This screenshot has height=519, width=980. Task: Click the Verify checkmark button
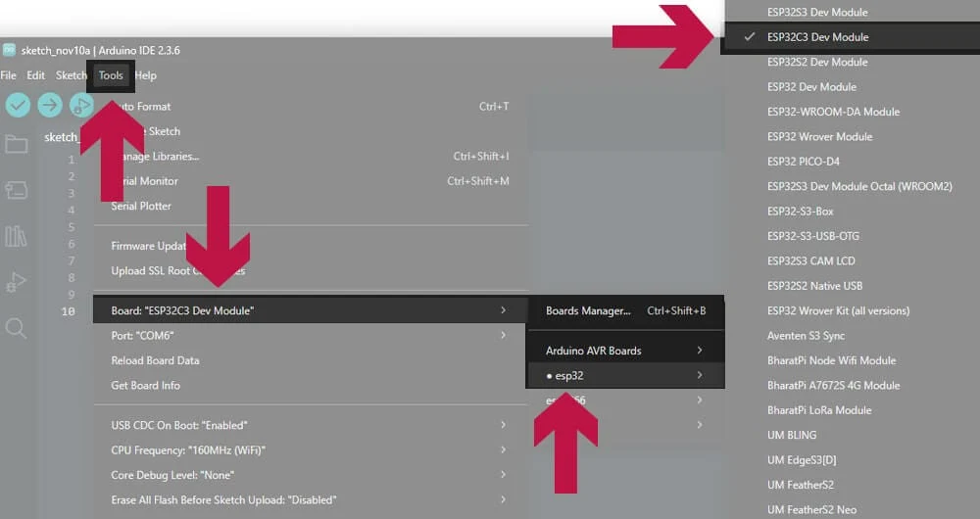[18, 105]
